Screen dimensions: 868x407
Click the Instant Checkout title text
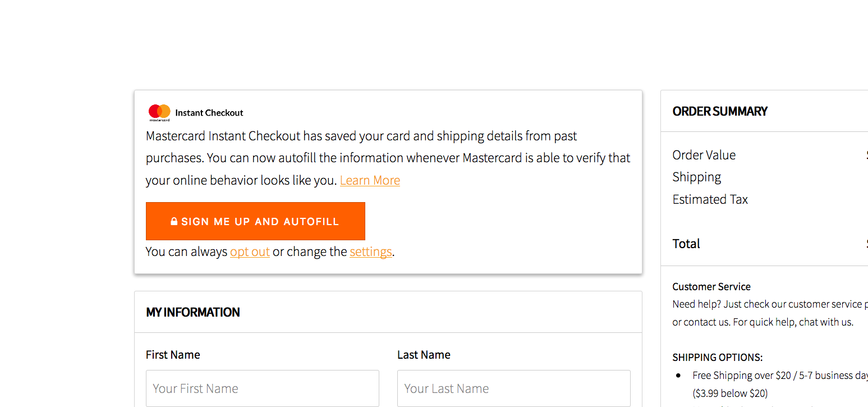point(209,113)
